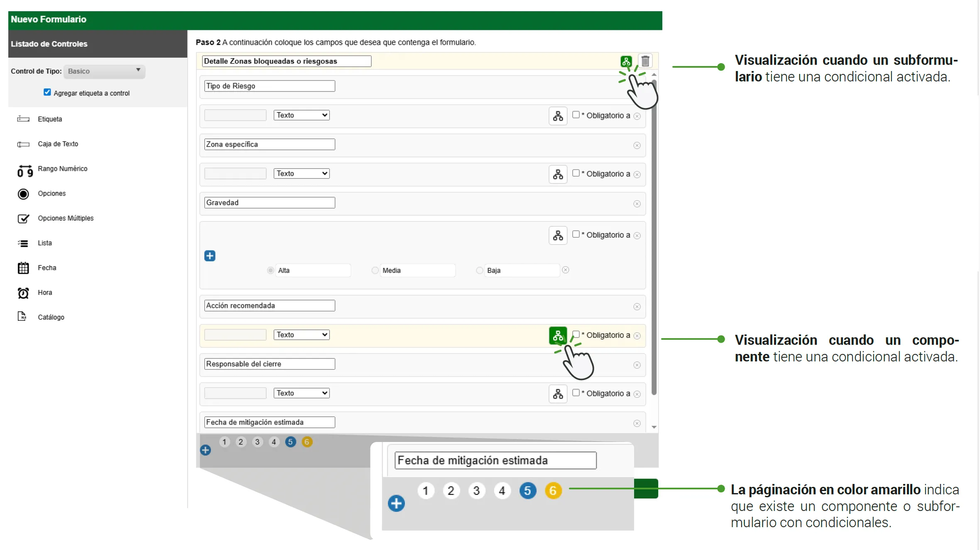Edit subform title Detalle Zonas bloqueadas o riesgosas
Image resolution: width=980 pixels, height=550 pixels.
287,61
